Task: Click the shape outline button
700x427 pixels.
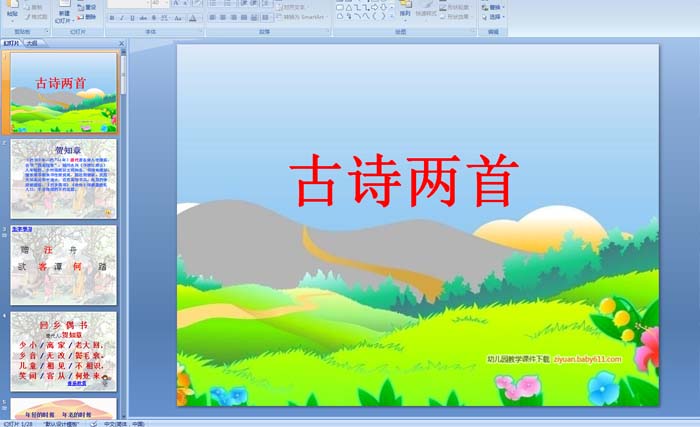Action: pyautogui.click(x=454, y=8)
